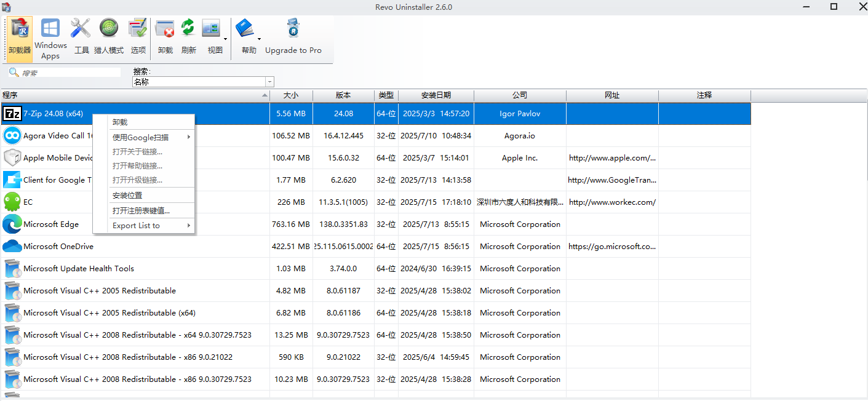Click the 763.16 MB size cell

291,224
